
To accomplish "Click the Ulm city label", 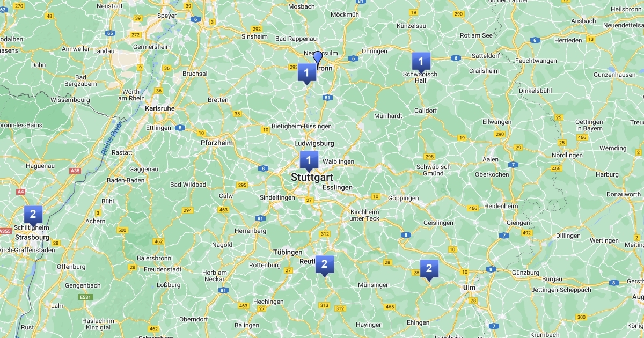I will click(x=469, y=288).
